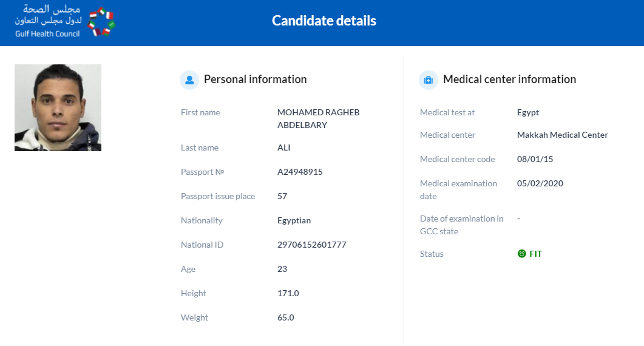This screenshot has height=346, width=644.
Task: Click the FIT status text
Action: tap(535, 254)
